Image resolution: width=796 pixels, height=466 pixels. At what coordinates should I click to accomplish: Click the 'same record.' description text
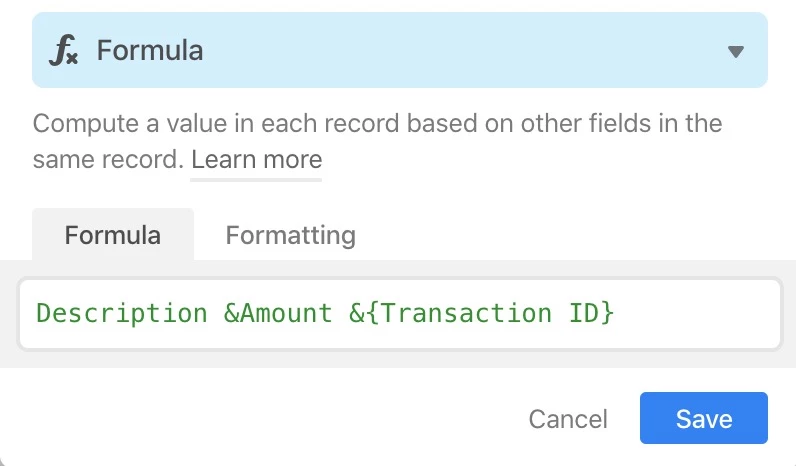point(108,160)
